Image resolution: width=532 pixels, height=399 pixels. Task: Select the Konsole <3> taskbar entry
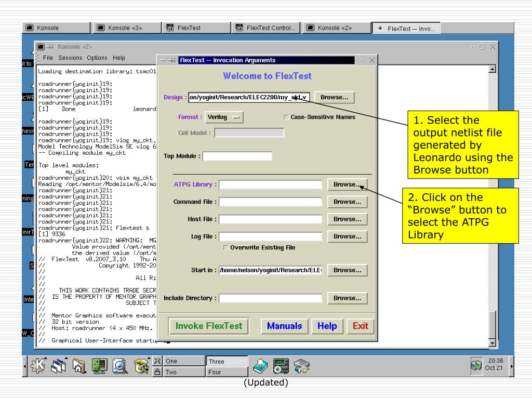pyautogui.click(x=127, y=28)
